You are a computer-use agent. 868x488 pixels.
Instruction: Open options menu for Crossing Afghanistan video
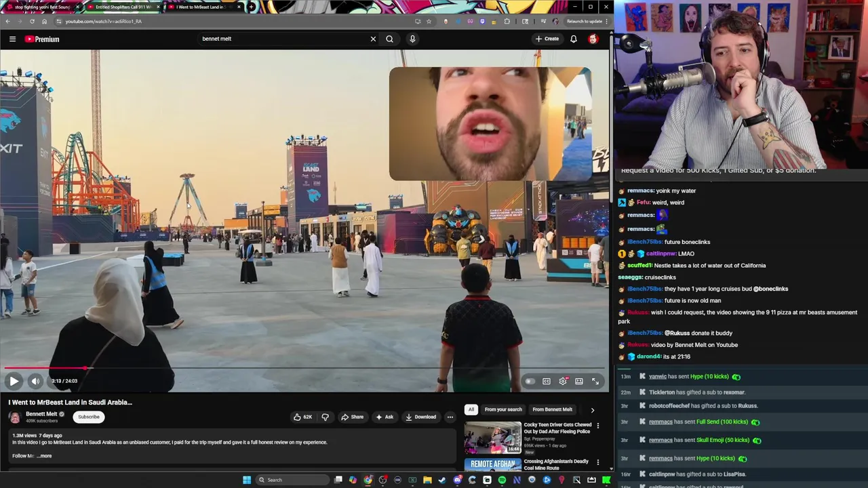point(597,462)
